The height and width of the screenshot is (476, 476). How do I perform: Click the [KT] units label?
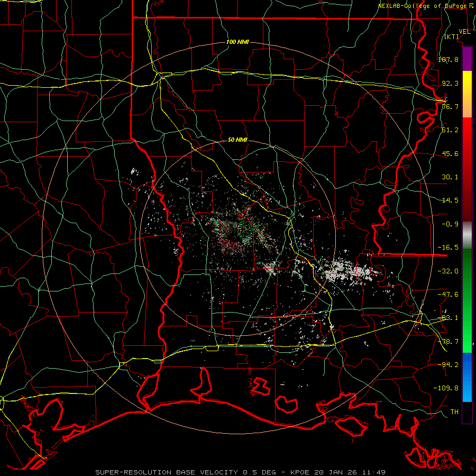tap(452, 36)
